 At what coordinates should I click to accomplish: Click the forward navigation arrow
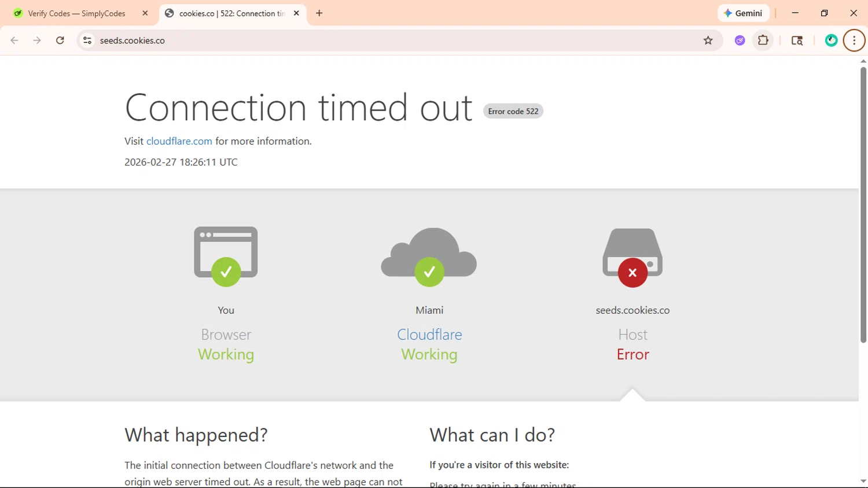(37, 41)
